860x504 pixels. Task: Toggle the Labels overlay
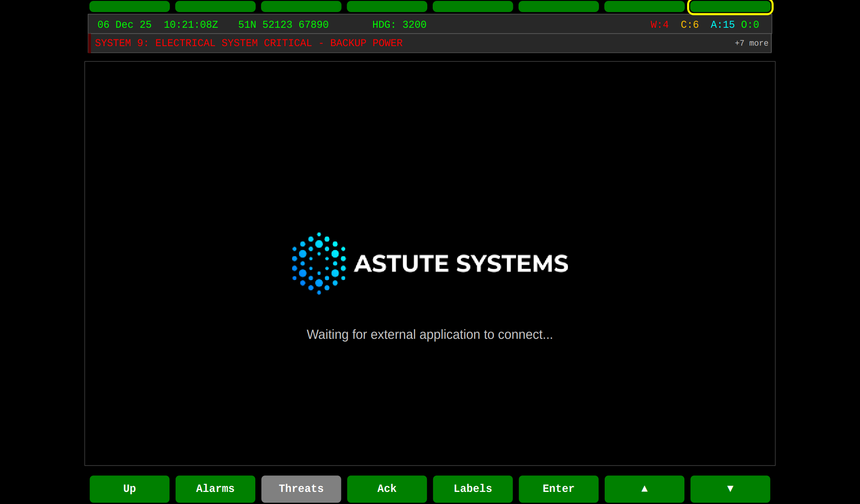(473, 489)
